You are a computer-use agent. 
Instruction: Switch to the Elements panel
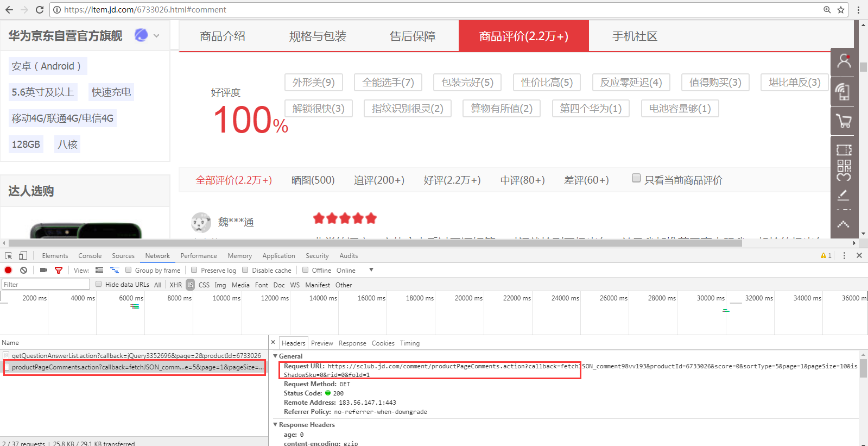point(55,255)
